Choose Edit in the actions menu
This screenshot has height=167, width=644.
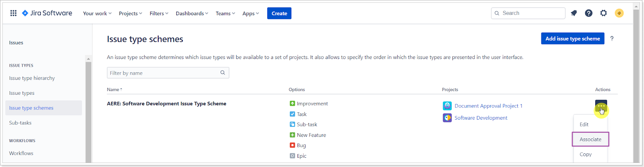tap(584, 124)
